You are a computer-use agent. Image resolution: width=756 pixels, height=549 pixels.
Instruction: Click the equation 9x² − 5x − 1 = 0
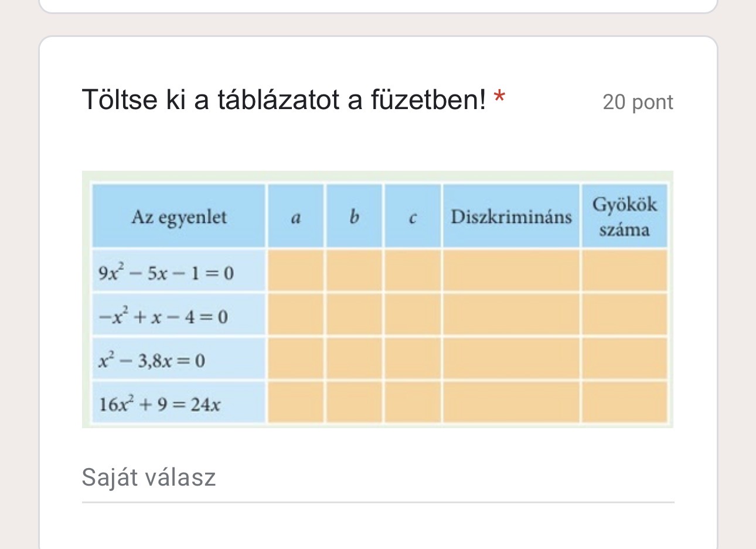click(166, 273)
